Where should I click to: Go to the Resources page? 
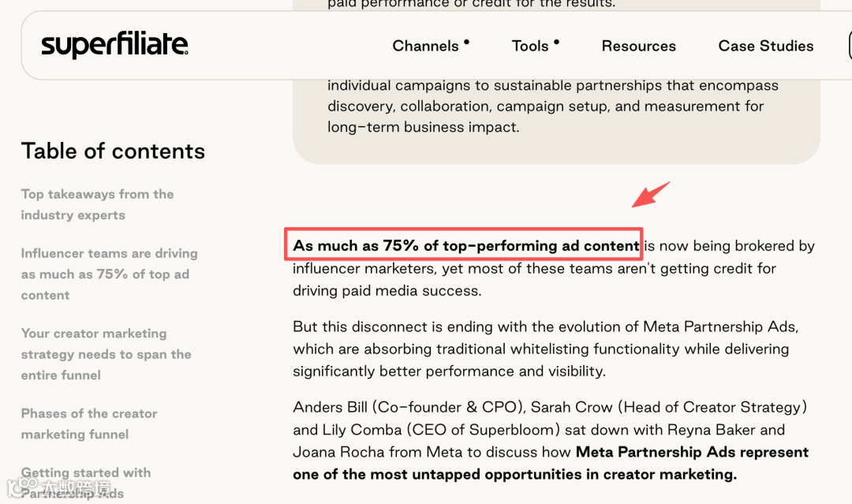click(638, 46)
